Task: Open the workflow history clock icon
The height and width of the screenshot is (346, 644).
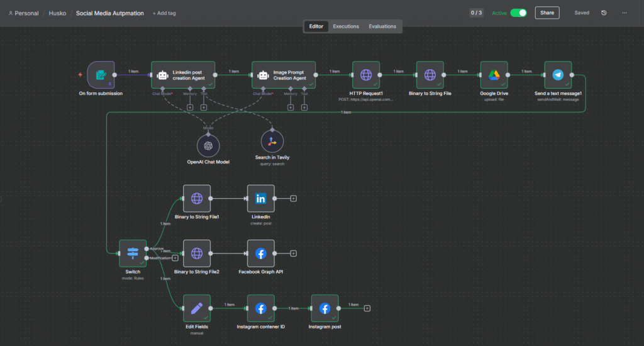Action: click(604, 13)
